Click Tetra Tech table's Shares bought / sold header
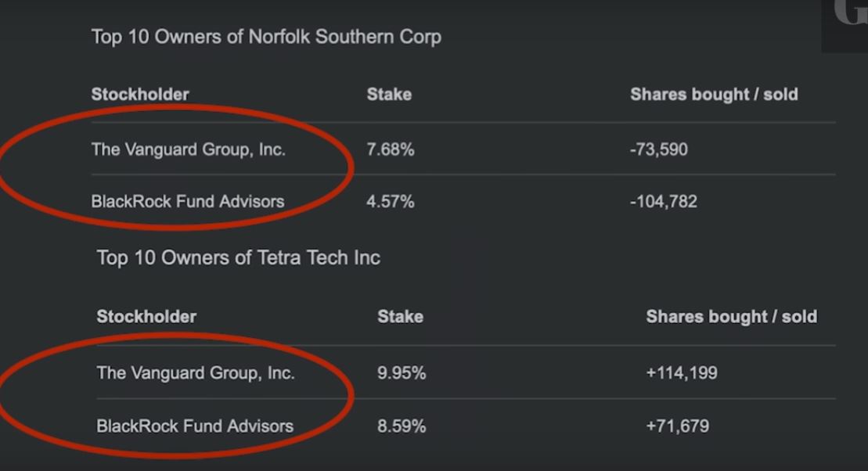Image resolution: width=868 pixels, height=471 pixels. (731, 317)
